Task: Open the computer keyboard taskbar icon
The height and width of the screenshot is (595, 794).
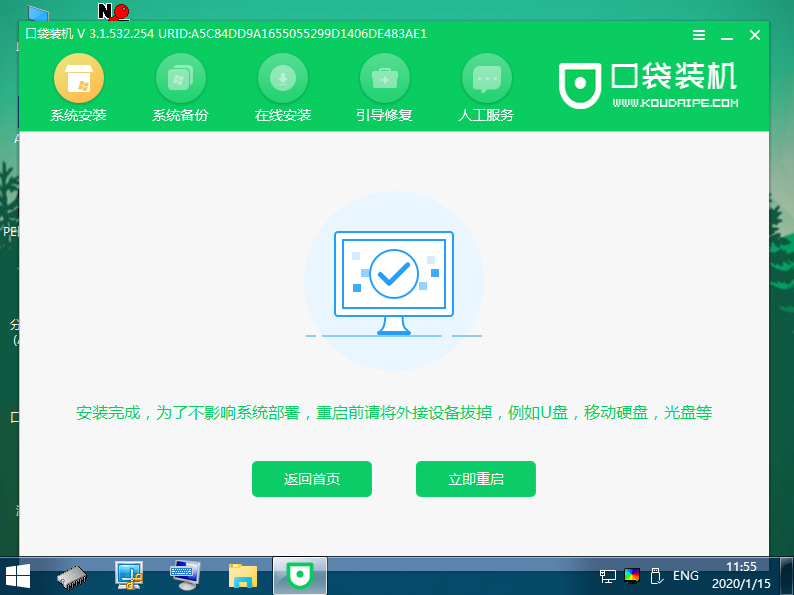Action: click(x=185, y=575)
